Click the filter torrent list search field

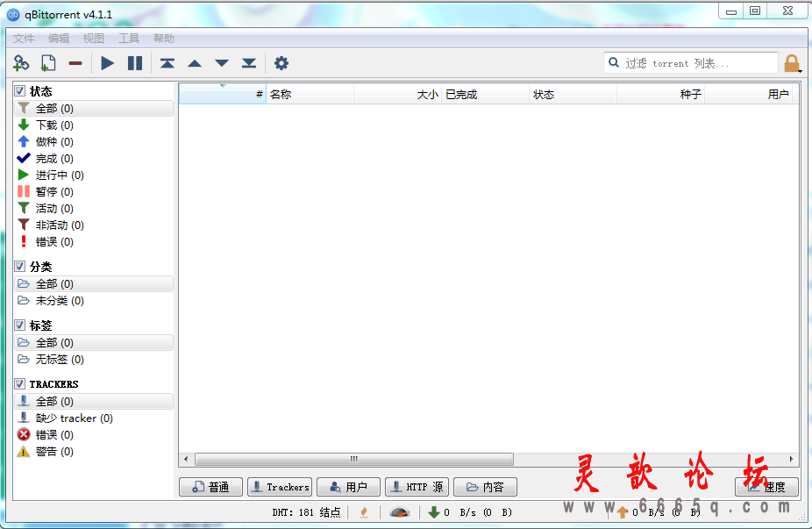[x=691, y=63]
